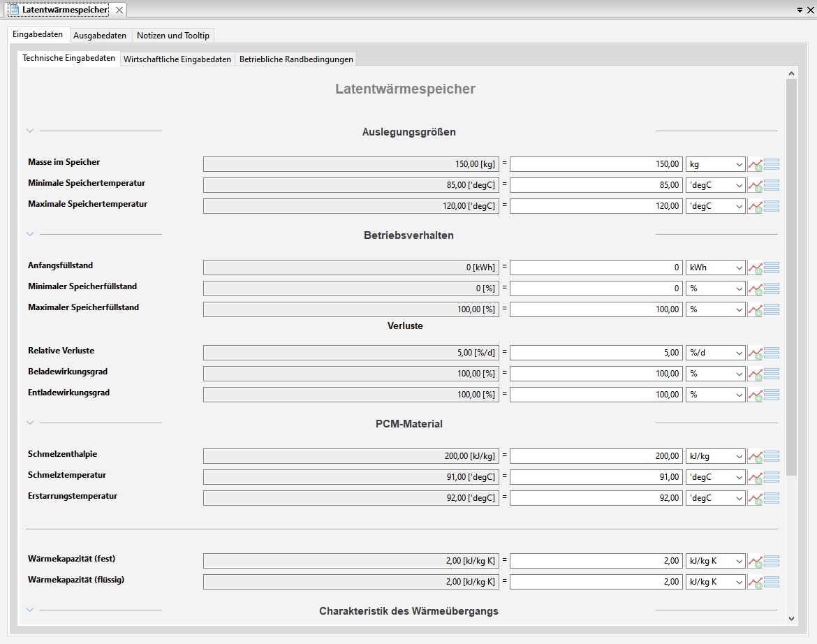
Task: Click the Relative Verluste input field
Action: tap(596, 353)
